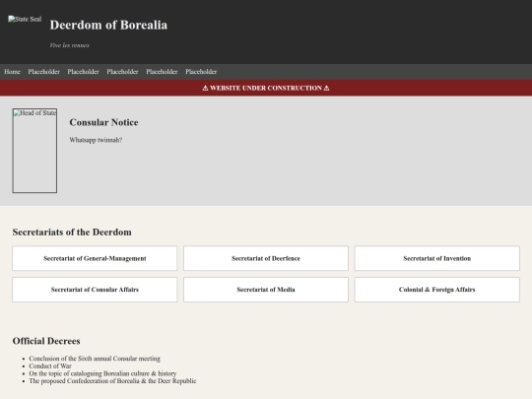The height and width of the screenshot is (399, 532).
Task: Open Secretariat of General-Management card
Action: (x=95, y=258)
